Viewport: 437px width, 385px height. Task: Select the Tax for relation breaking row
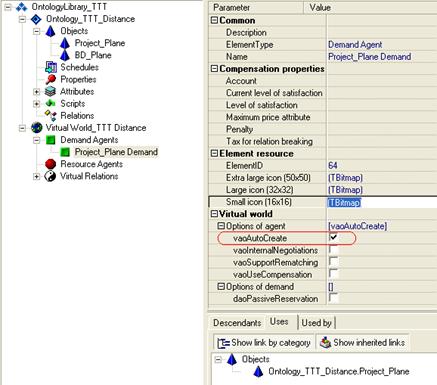323,141
